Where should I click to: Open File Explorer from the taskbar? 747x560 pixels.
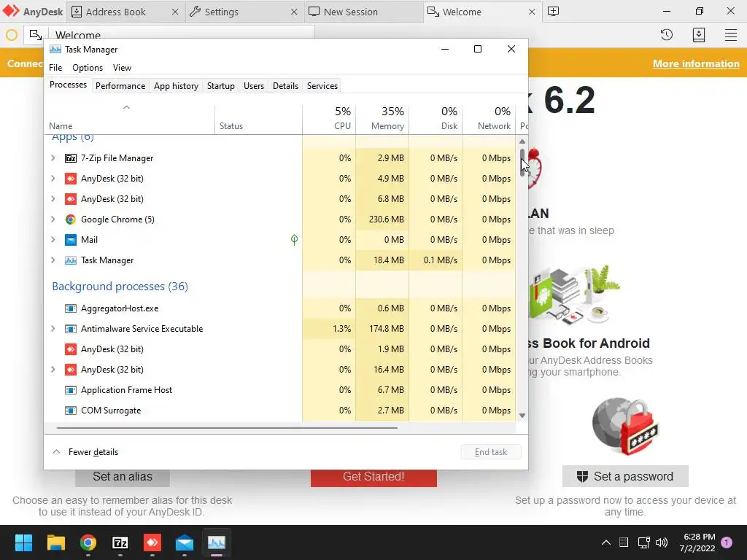(55, 542)
